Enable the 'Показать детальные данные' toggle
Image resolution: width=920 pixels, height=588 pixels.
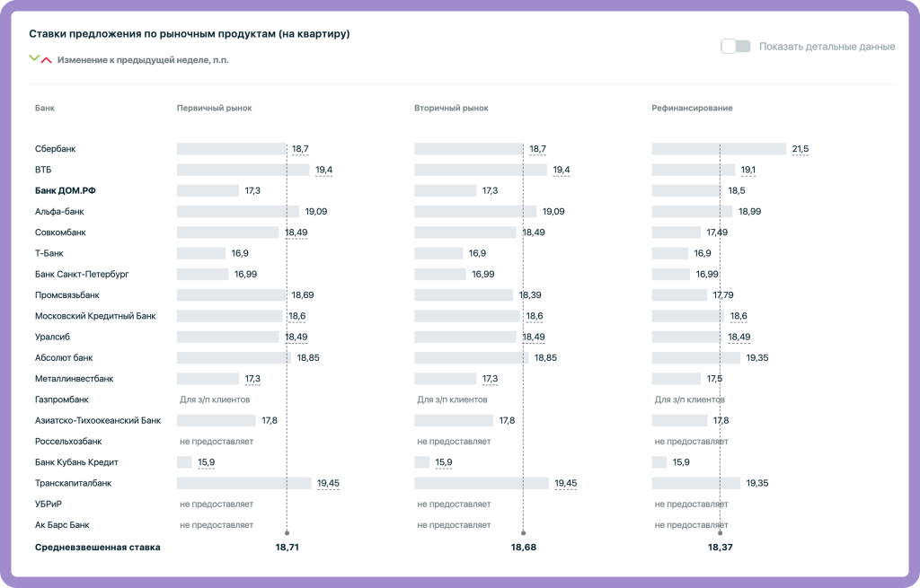pos(735,47)
